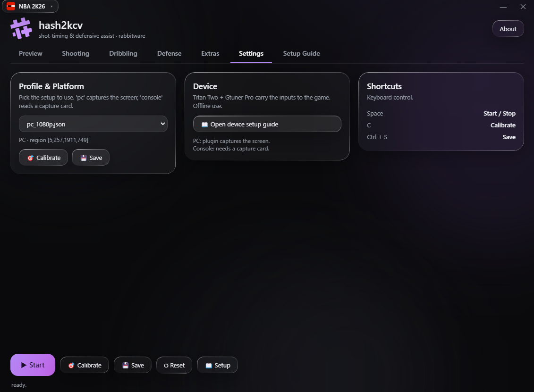
Task: Switch to the Shooting tab
Action: [76, 53]
